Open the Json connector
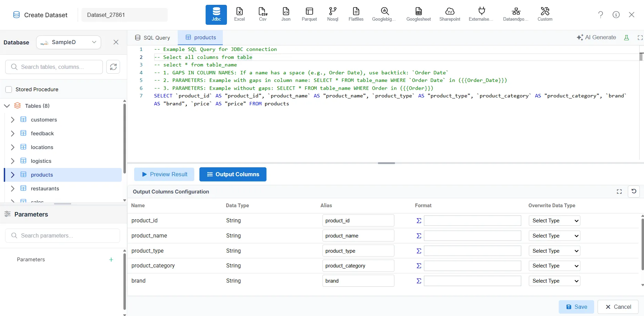The height and width of the screenshot is (316, 644). click(285, 14)
